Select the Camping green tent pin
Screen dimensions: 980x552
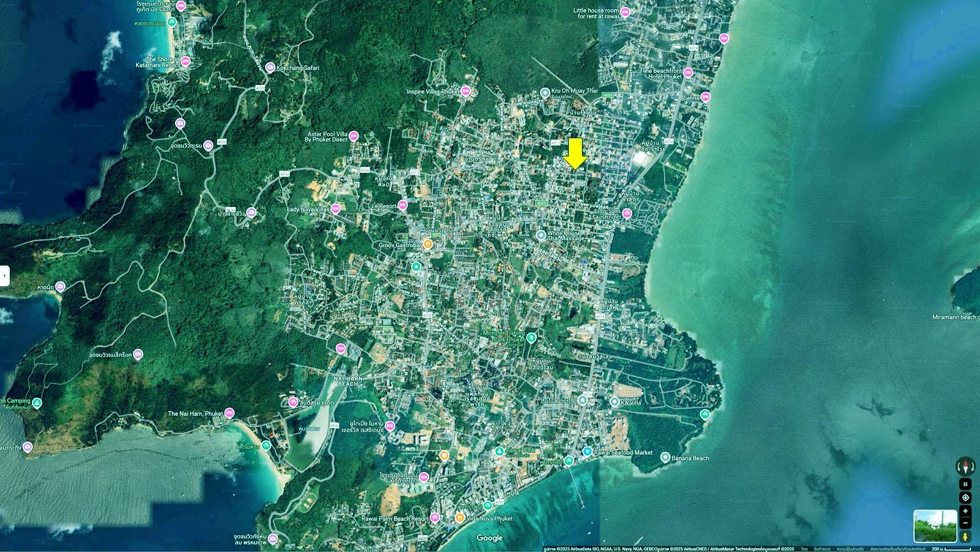tap(37, 403)
